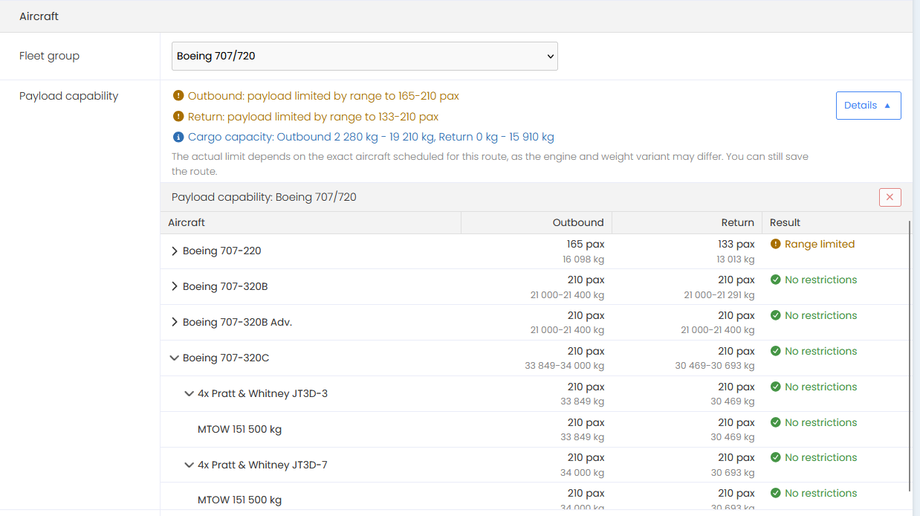Click the '133 pax' return value
The width and height of the screenshot is (920, 516).
pyautogui.click(x=736, y=244)
